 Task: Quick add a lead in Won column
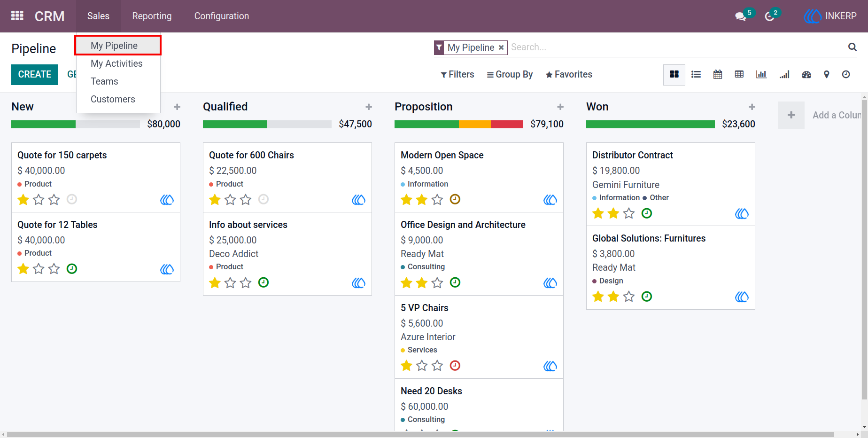coord(752,107)
